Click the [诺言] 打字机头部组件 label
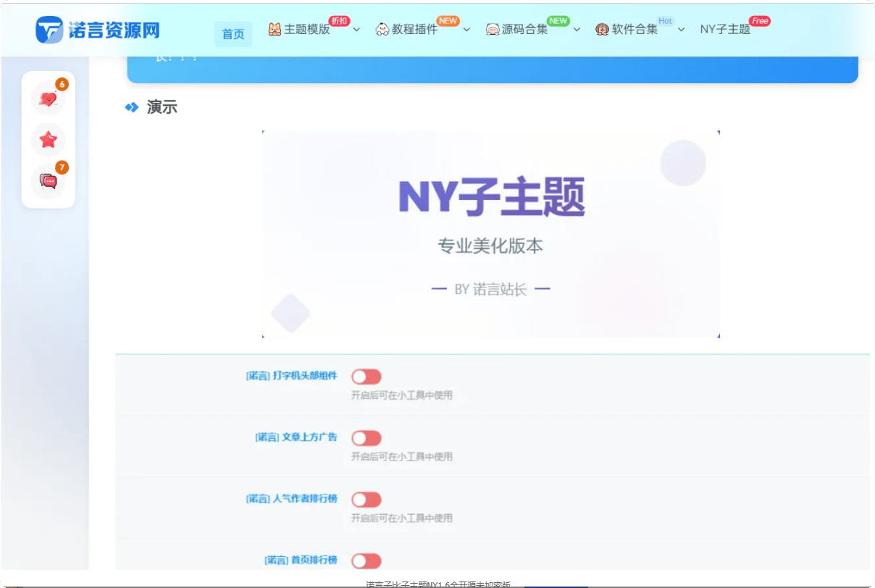The width and height of the screenshot is (875, 588). click(x=292, y=376)
